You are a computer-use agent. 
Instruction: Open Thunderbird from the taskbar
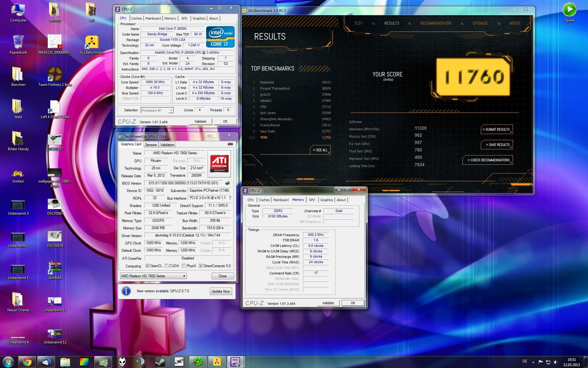click(46, 362)
